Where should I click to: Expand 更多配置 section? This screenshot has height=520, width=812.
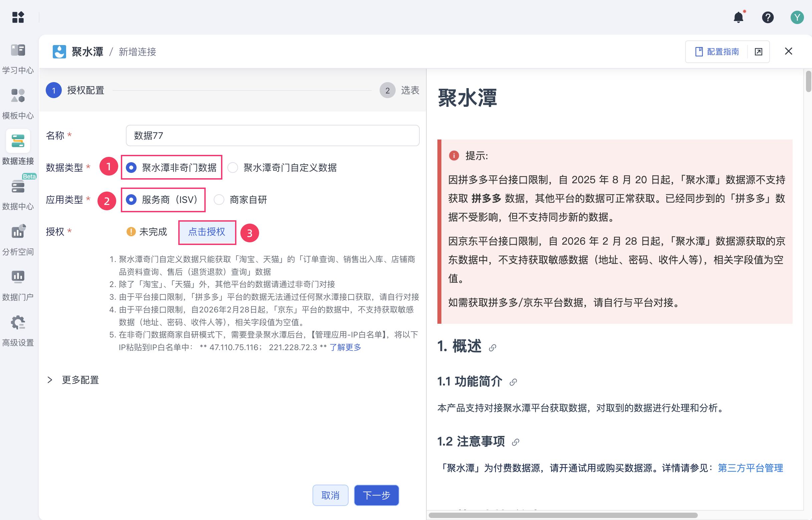tap(73, 380)
